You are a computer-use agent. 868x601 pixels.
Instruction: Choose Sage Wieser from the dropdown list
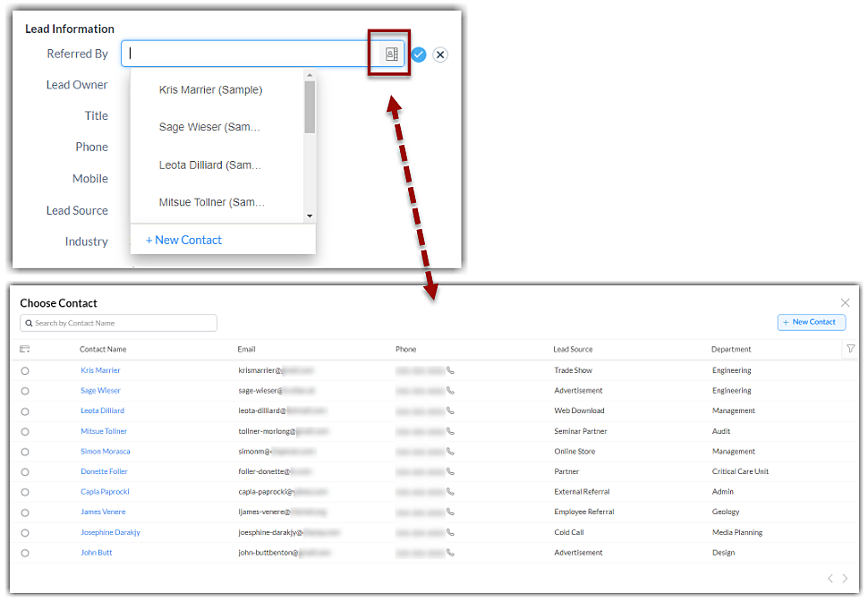tap(209, 127)
